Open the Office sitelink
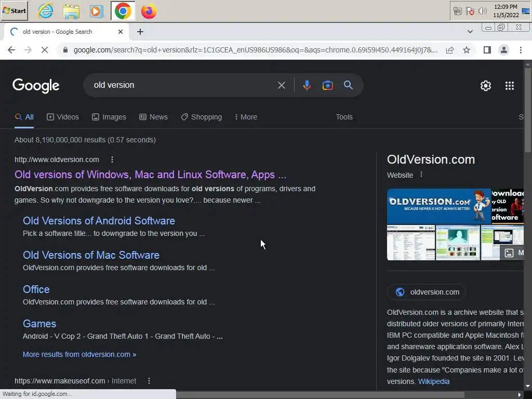The height and width of the screenshot is (399, 532). (x=36, y=289)
